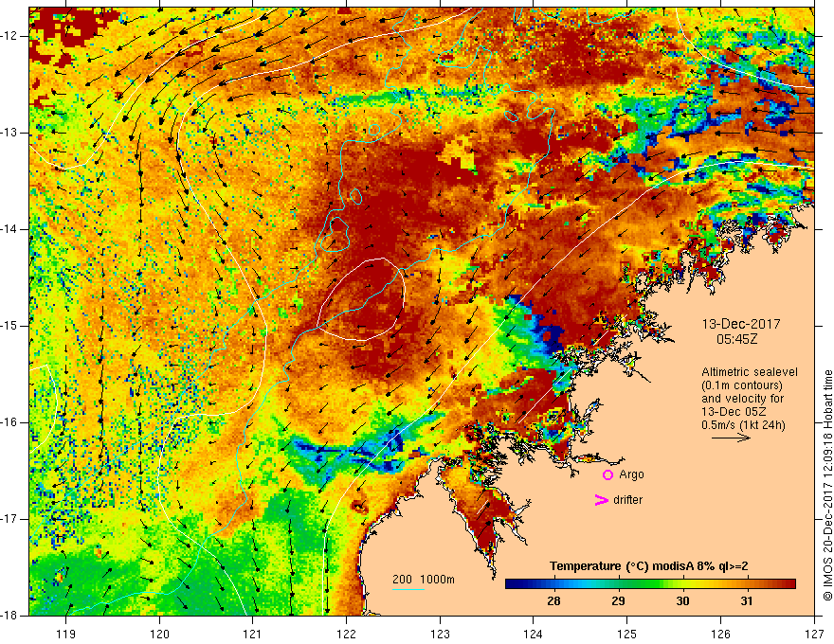Click longitude axis label '126'
The image size is (834, 644).
(720, 634)
